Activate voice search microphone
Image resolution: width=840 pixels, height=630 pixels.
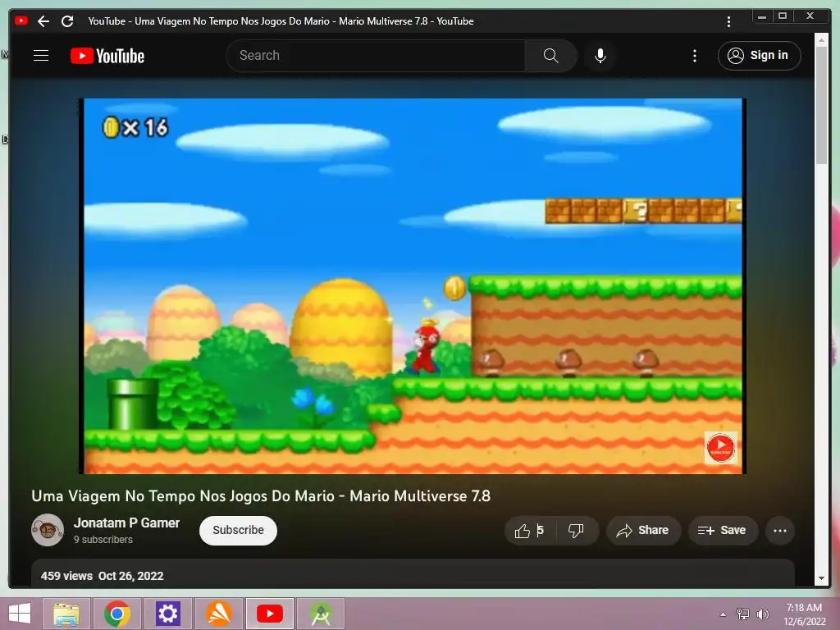pos(600,56)
